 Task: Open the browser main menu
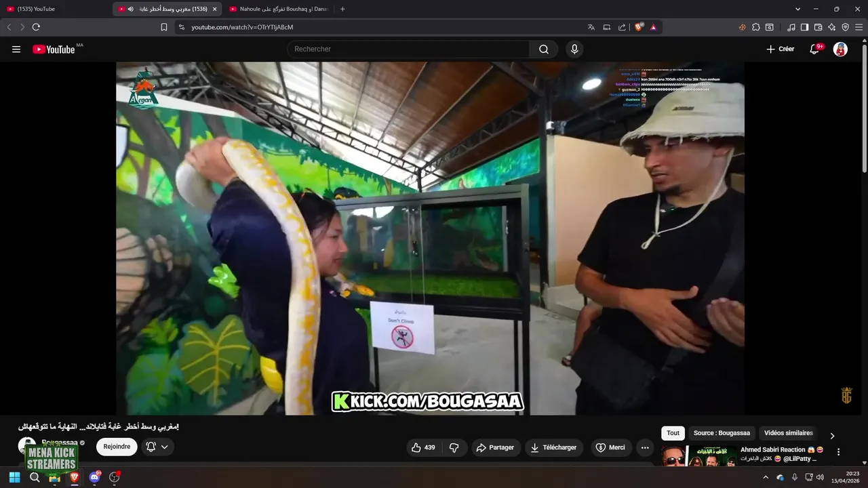(x=859, y=27)
